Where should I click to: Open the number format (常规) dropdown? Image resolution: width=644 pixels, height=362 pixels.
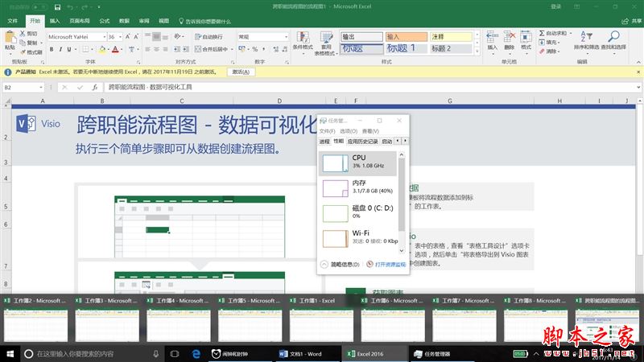click(287, 37)
